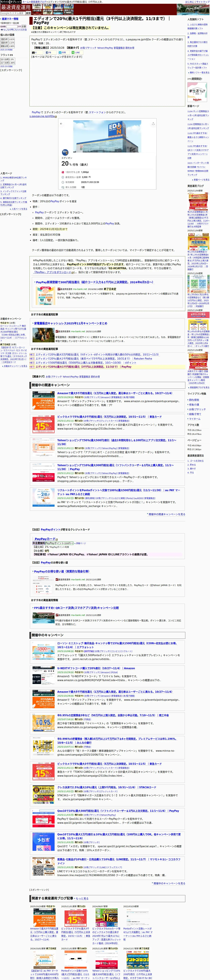Click the back arrow in coupon preview
The height and width of the screenshot is (980, 210).
[x=61, y=124]
